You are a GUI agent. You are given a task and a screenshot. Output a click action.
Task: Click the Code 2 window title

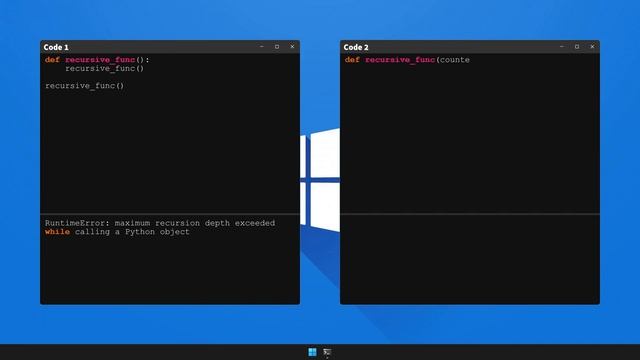[x=356, y=47]
